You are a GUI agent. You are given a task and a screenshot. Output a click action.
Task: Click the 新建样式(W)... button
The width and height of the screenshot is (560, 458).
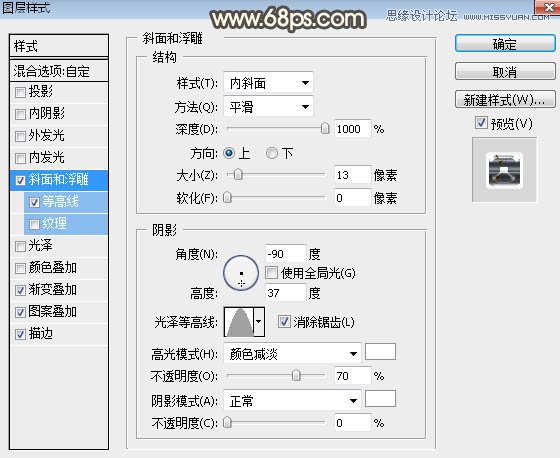tap(505, 100)
